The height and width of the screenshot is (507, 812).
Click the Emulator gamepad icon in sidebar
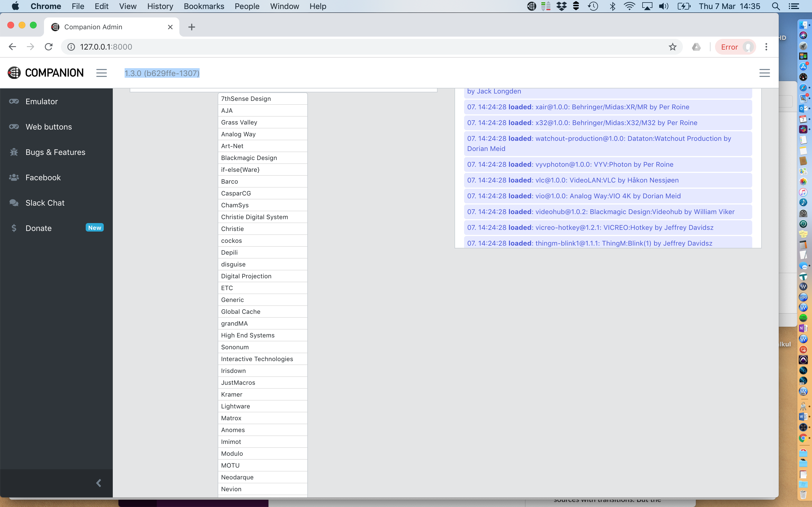[14, 101]
